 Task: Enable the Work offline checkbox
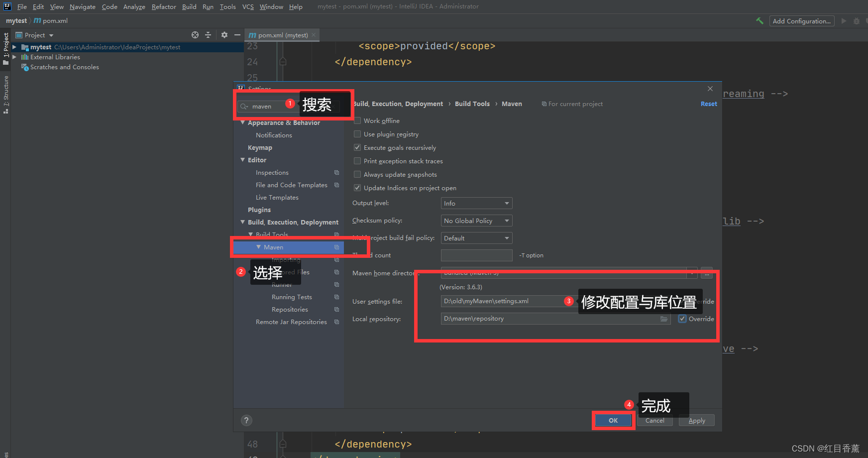(x=357, y=120)
